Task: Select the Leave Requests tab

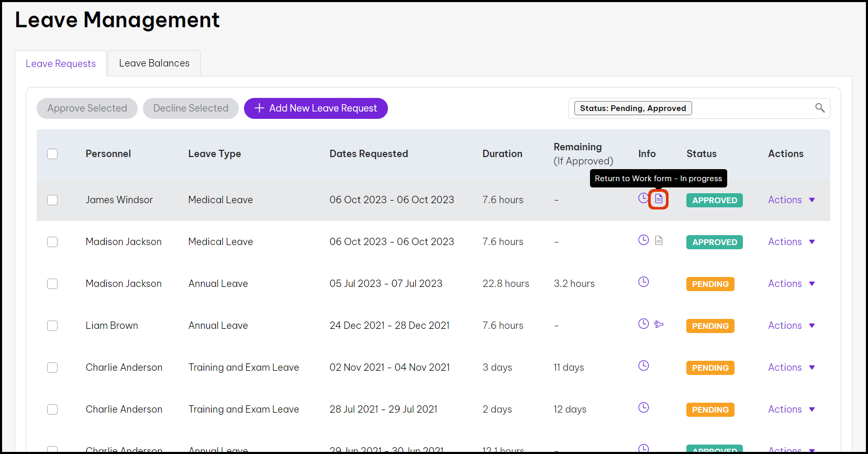Action: (x=61, y=64)
